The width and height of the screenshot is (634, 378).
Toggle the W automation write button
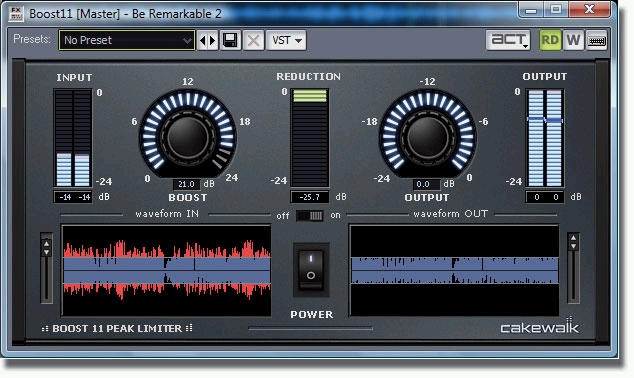(573, 40)
